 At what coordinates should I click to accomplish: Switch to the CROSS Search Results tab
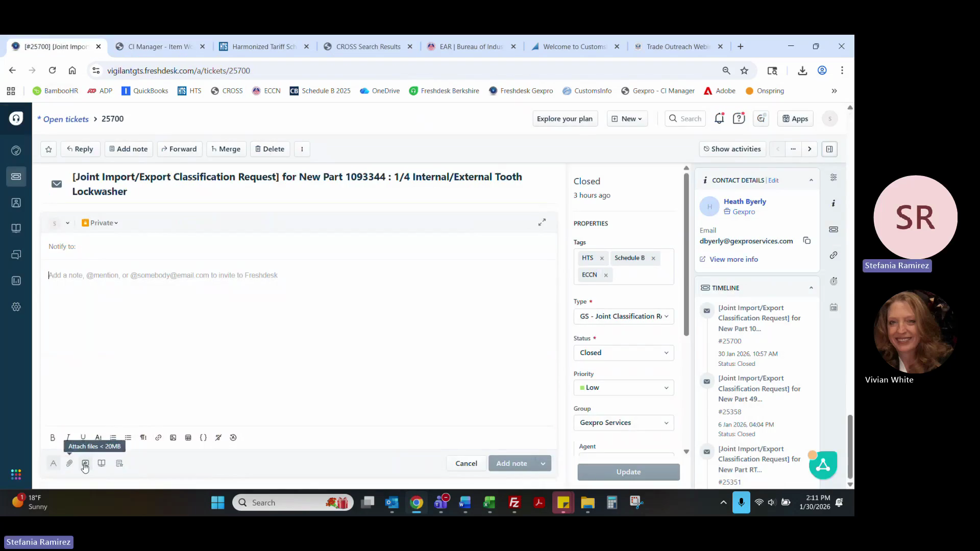[367, 46]
